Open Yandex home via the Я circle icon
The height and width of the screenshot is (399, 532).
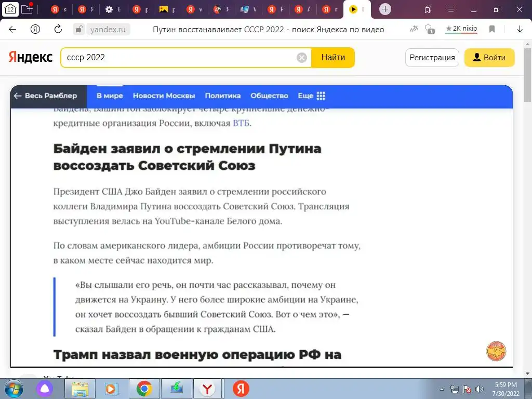(x=35, y=30)
